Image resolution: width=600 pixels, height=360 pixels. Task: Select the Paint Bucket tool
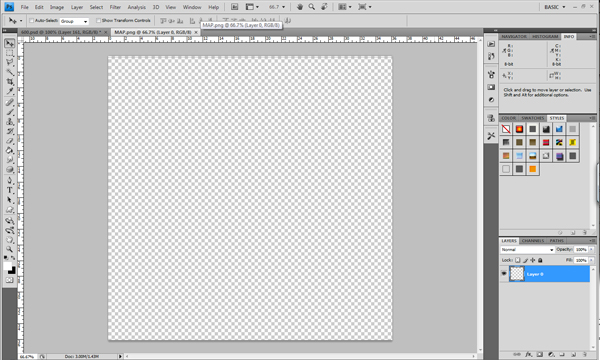(x=10, y=150)
